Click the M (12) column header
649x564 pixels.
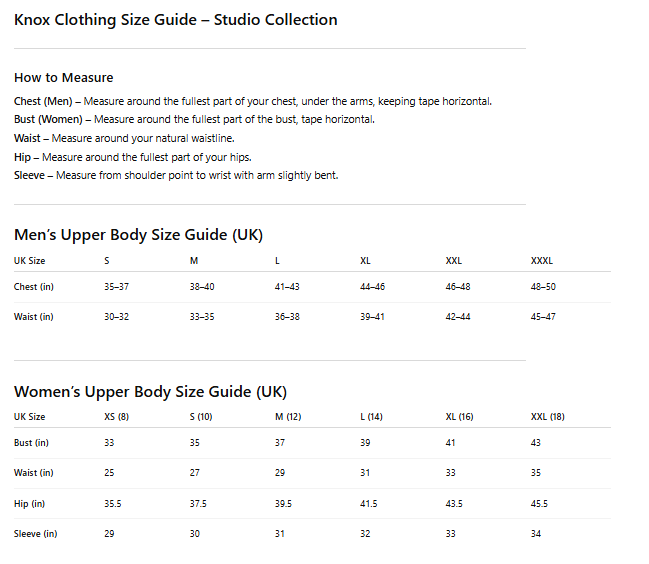[x=288, y=417]
